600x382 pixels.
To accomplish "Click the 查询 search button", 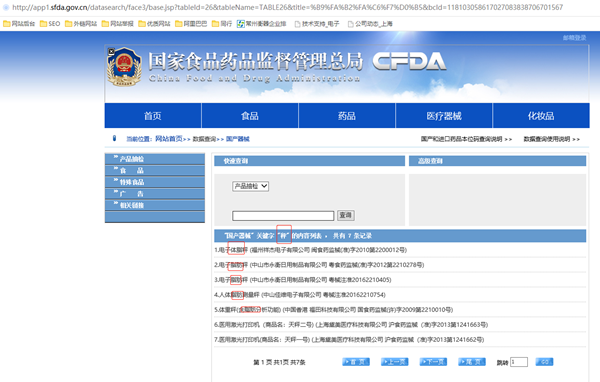I will 346,215.
